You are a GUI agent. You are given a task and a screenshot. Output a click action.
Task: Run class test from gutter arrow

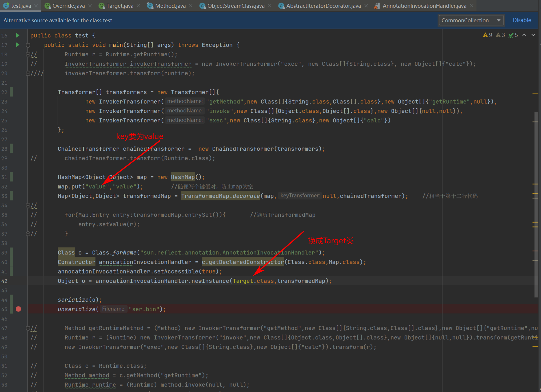click(17, 35)
